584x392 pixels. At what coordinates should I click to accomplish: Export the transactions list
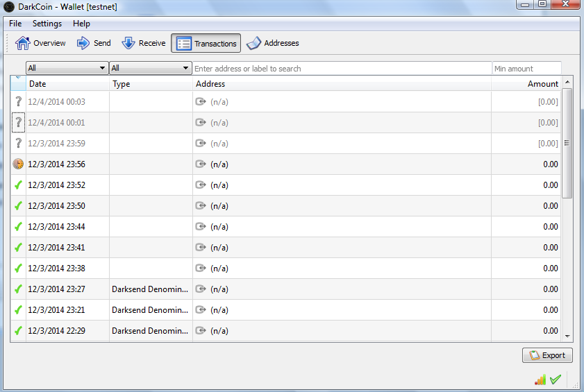(x=547, y=355)
